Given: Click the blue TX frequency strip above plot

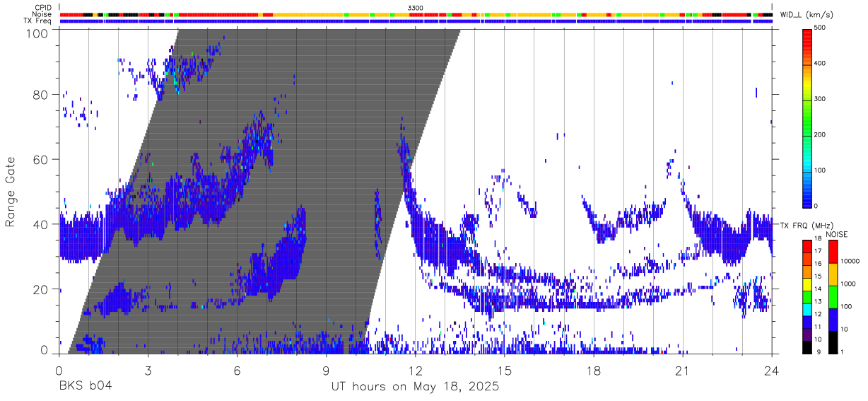Looking at the screenshot, I should [x=416, y=21].
